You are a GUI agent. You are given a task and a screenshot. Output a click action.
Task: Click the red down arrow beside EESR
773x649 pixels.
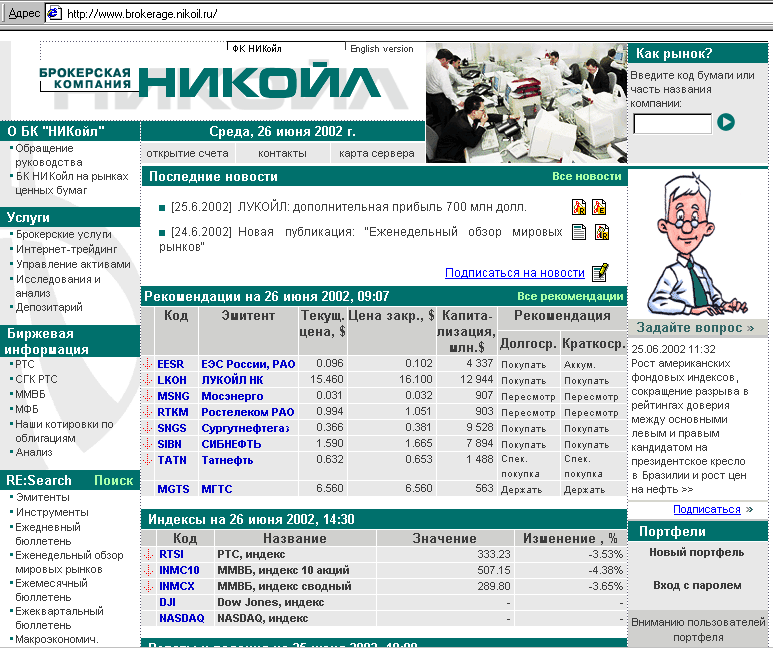click(x=147, y=364)
